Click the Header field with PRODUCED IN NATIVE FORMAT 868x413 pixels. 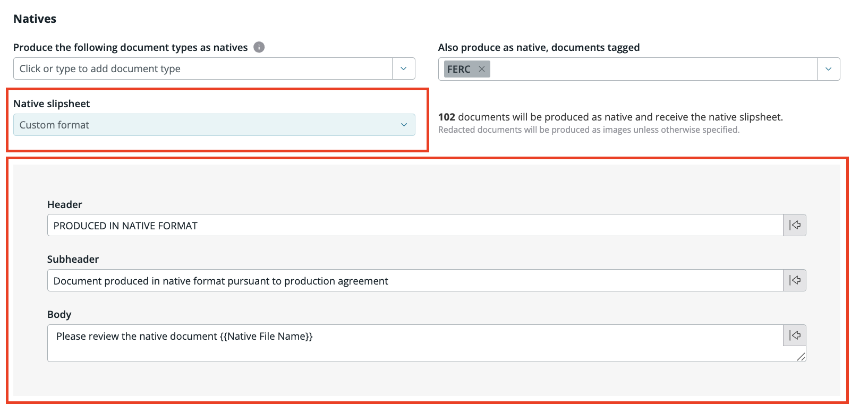pyautogui.click(x=414, y=226)
